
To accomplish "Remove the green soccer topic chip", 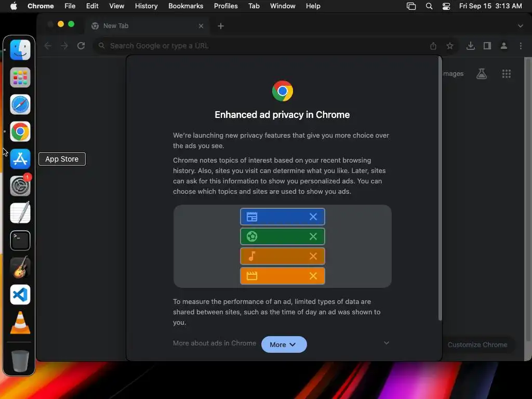I will click(x=313, y=236).
